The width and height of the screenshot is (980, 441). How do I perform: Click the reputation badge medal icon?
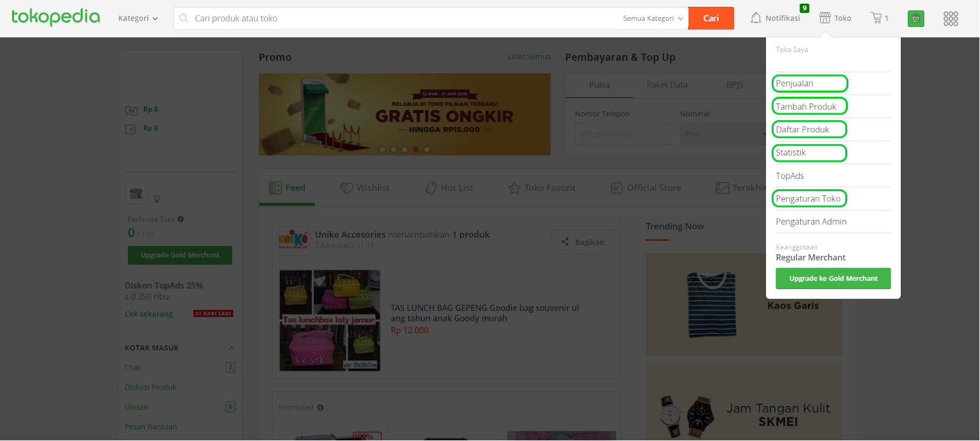point(157,198)
